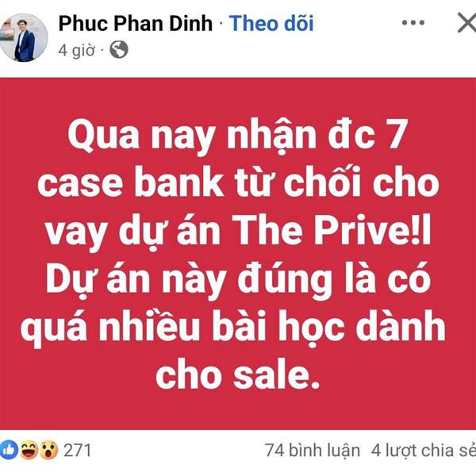Click the Haha laughing reaction icon
Screen dimensions: 476x476
[x=29, y=450]
